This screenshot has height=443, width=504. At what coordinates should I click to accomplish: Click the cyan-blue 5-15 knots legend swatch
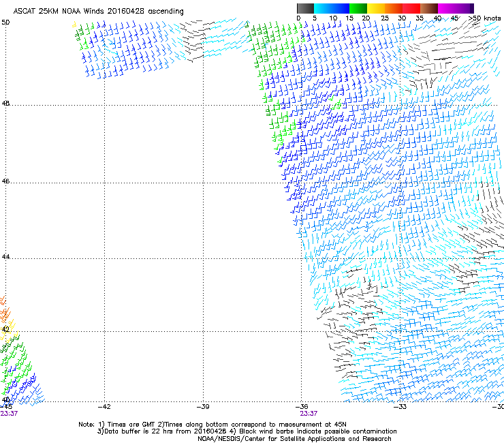point(332,8)
